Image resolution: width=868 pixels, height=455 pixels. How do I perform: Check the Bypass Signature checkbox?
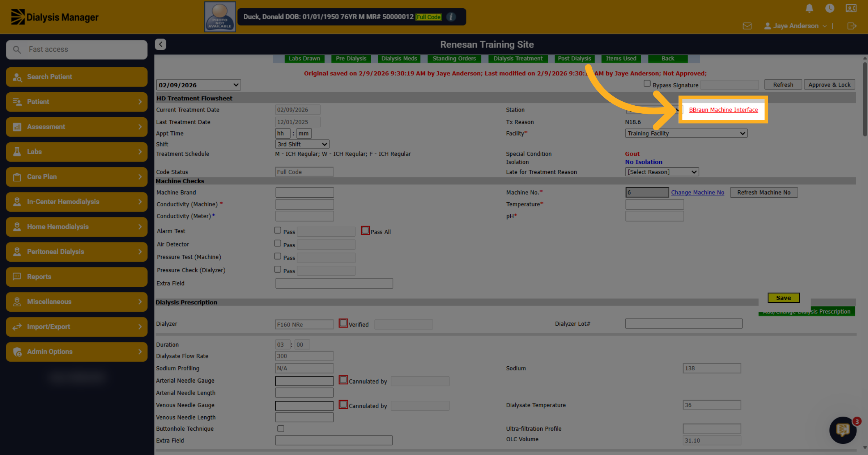[x=647, y=84]
